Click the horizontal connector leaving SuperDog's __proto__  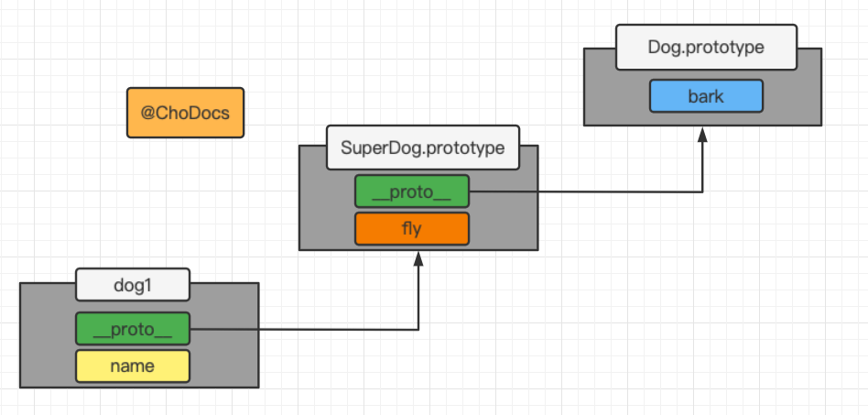586,191
